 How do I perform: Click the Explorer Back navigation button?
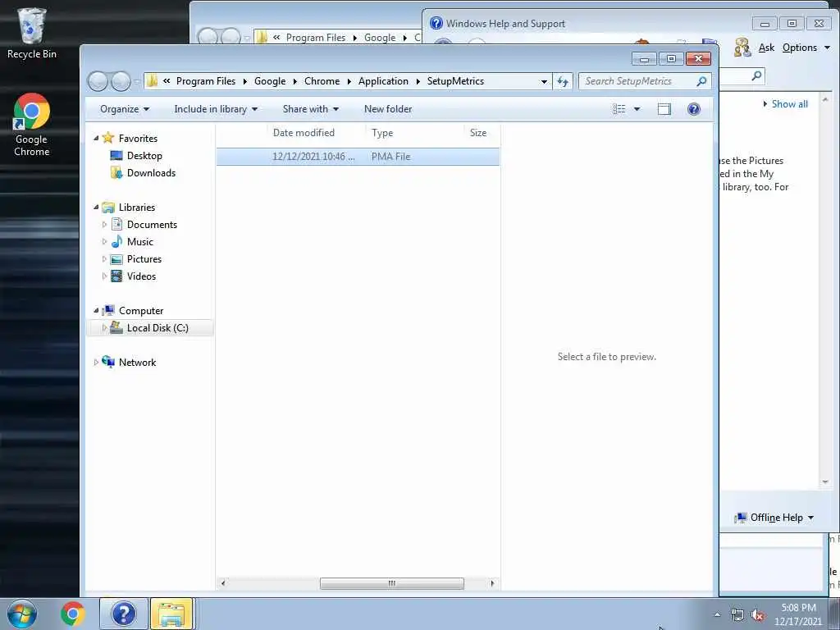click(x=98, y=81)
